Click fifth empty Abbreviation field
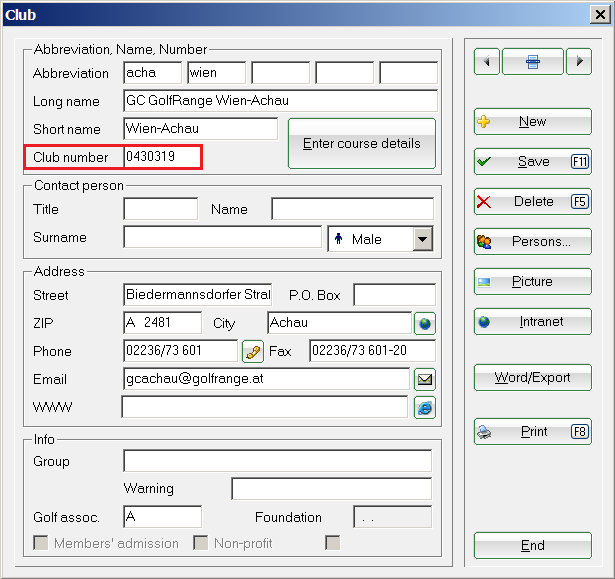The width and height of the screenshot is (615, 579). tap(408, 73)
